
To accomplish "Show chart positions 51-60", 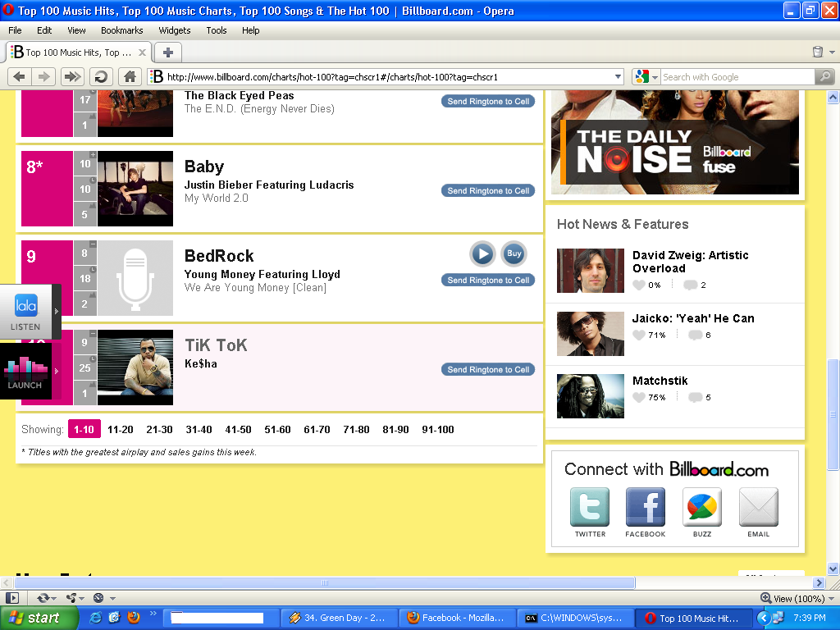I will pyautogui.click(x=277, y=430).
